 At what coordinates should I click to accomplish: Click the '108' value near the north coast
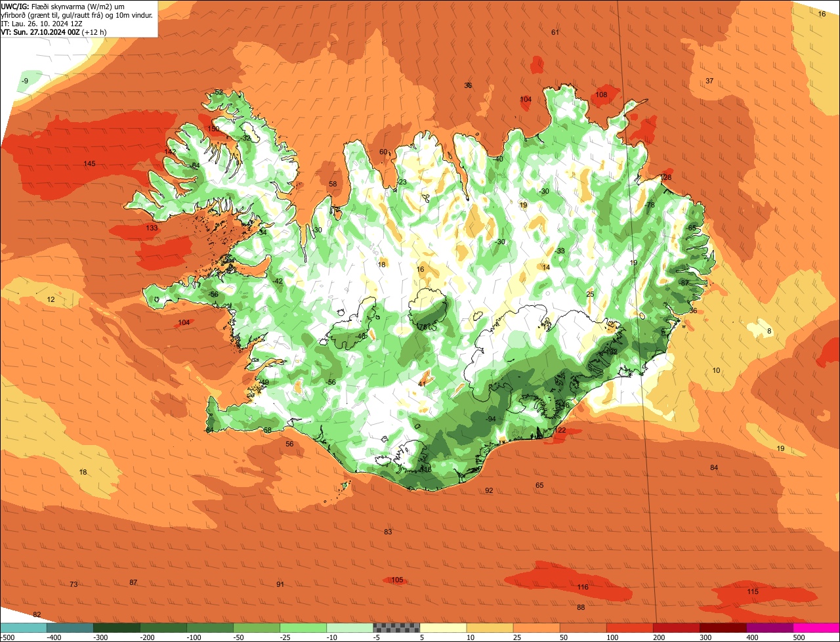pos(601,95)
